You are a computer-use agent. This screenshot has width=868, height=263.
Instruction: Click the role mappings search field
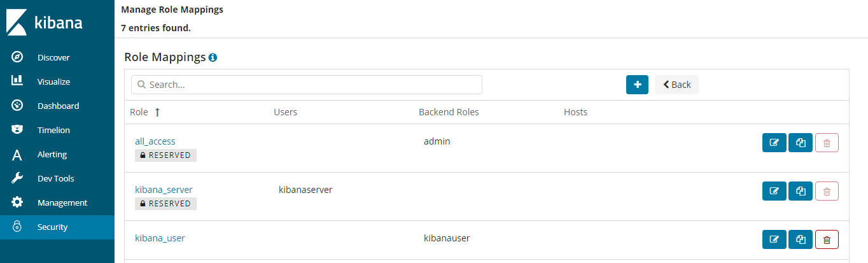[306, 85]
